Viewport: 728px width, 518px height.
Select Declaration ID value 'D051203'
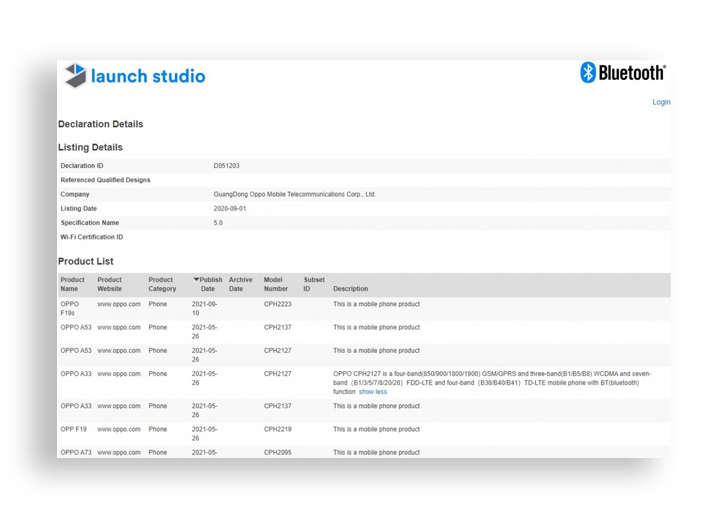(227, 166)
